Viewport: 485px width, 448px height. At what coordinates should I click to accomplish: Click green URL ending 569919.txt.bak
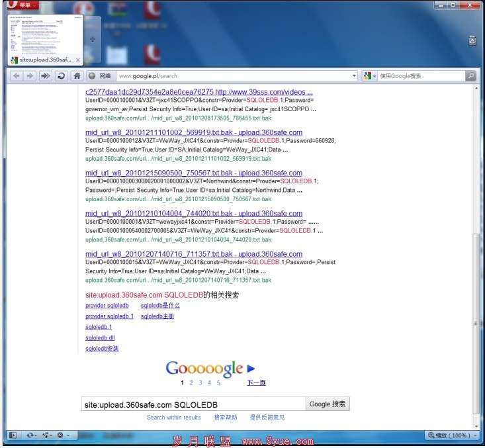(x=178, y=159)
